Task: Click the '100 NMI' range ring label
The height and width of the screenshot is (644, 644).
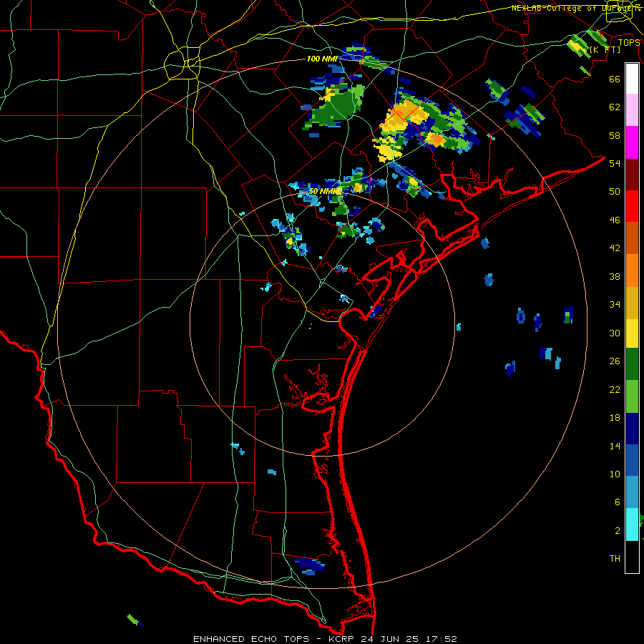Action: coord(322,59)
